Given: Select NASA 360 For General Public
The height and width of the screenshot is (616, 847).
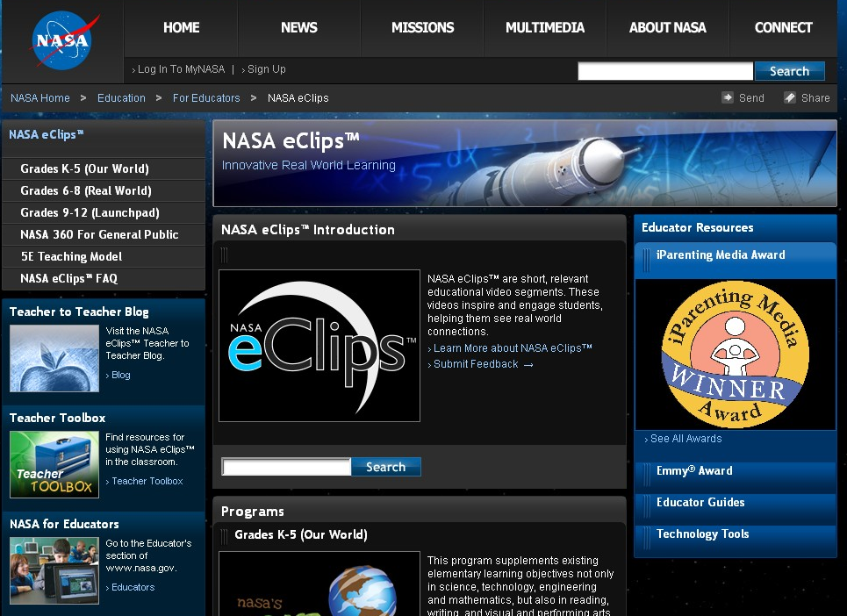Looking at the screenshot, I should coord(104,234).
